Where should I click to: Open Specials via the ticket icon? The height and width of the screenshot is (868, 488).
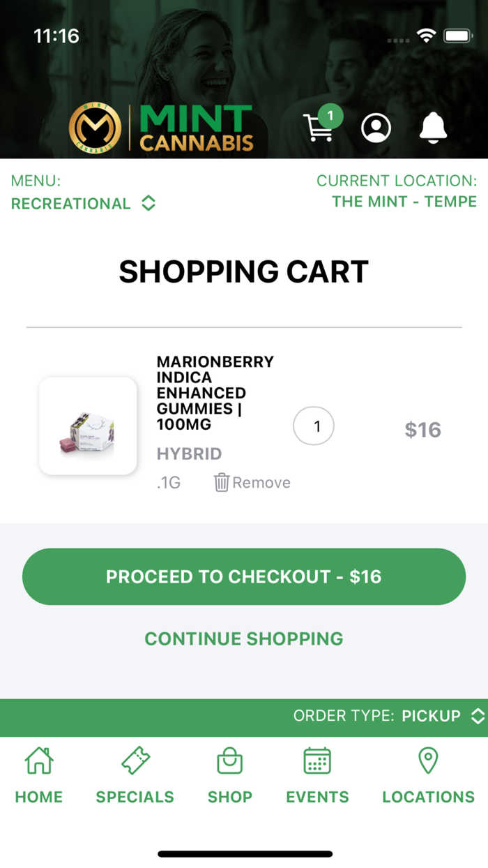(135, 761)
